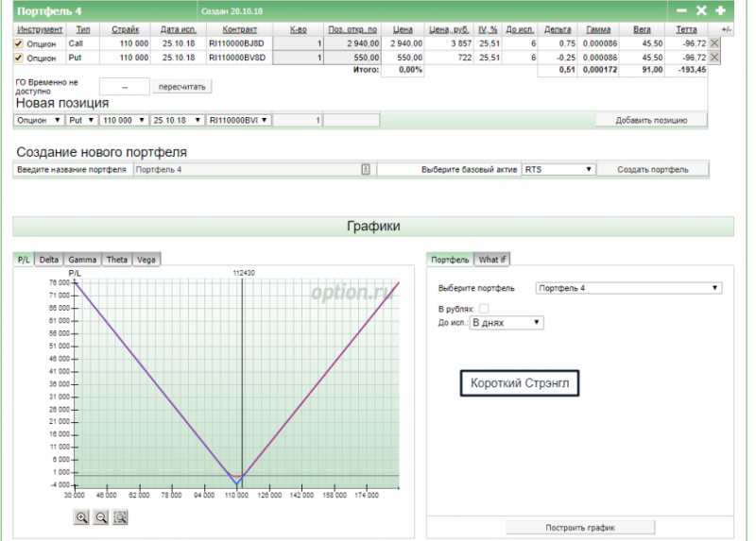
Task: Sort by Страйк column header
Action: click(126, 29)
